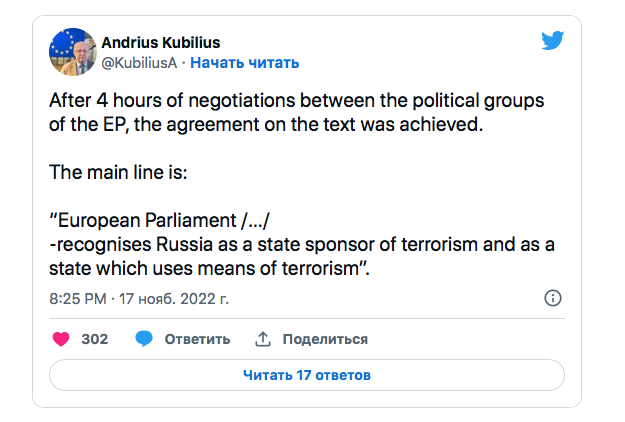Like the tweet with the heart icon

[60, 339]
